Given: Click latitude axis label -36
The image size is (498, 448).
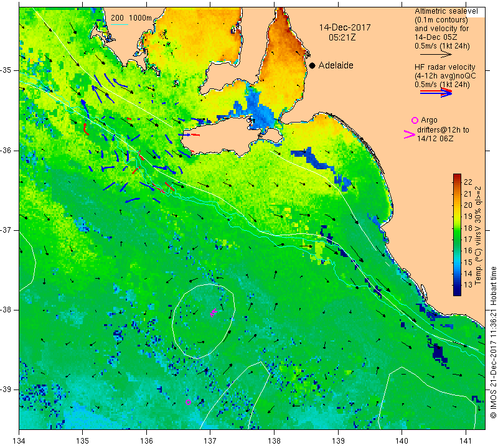Looking at the screenshot, I should (6, 150).
